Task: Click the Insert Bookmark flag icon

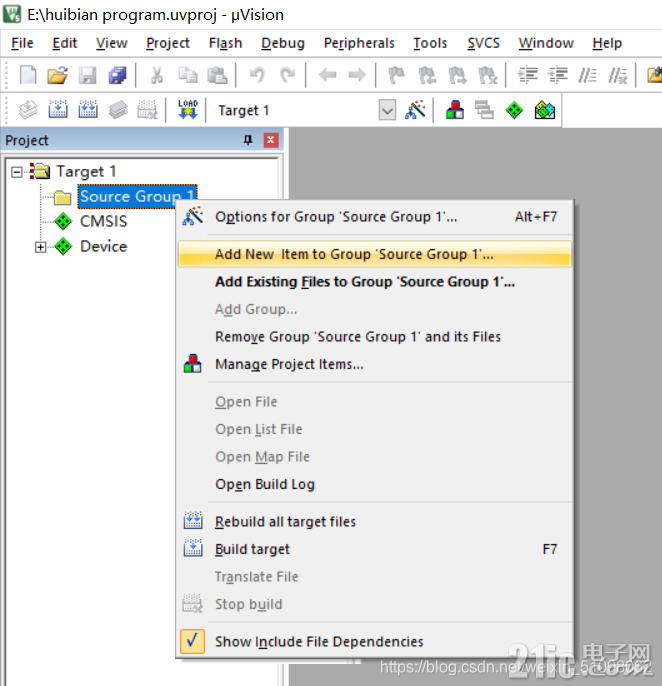Action: pos(396,75)
